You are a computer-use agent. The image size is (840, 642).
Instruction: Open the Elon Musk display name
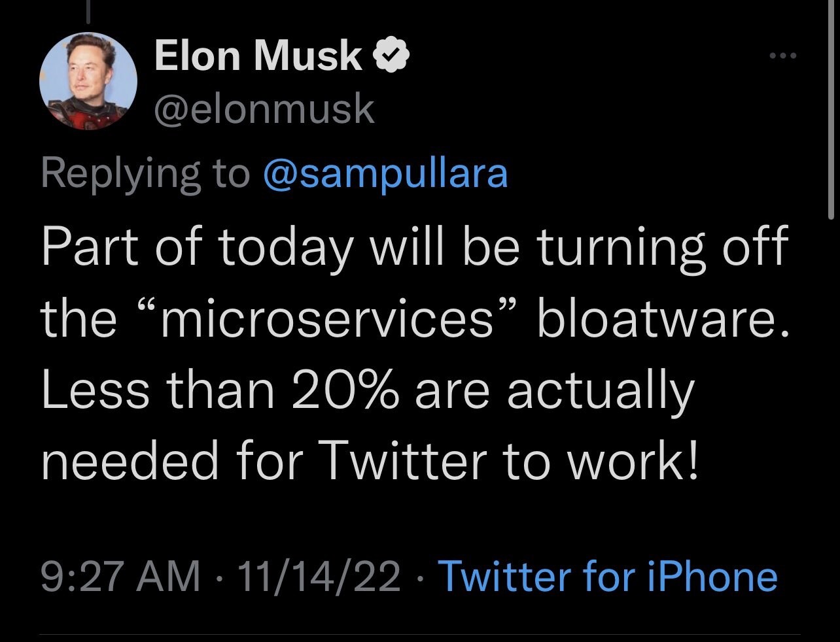[x=258, y=57]
